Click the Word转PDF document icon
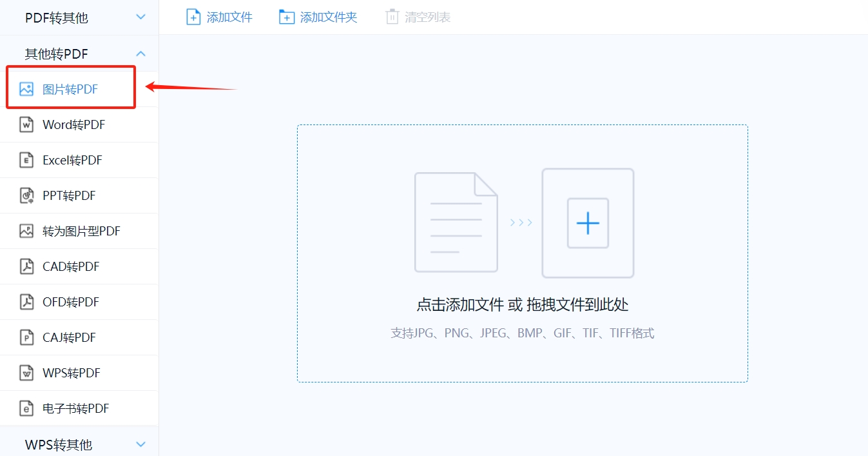The height and width of the screenshot is (456, 868). (x=26, y=124)
